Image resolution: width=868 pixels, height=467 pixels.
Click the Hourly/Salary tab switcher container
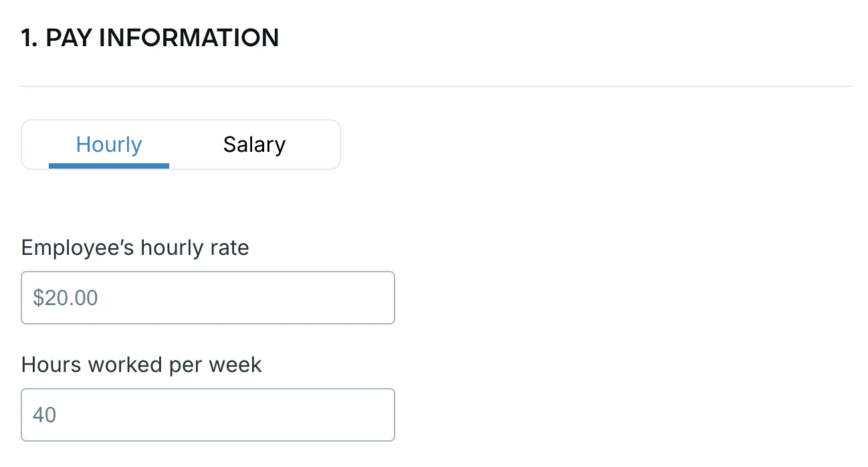click(x=181, y=144)
